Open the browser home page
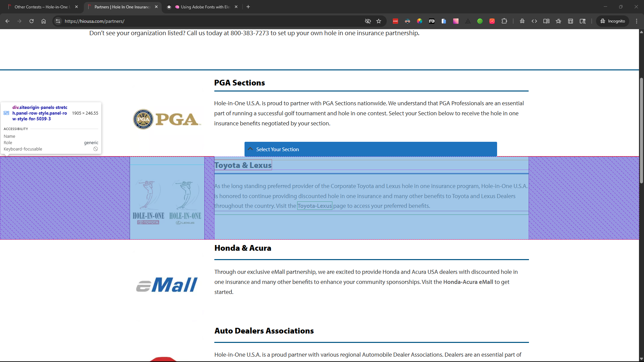This screenshot has width=644, height=362. click(x=44, y=21)
